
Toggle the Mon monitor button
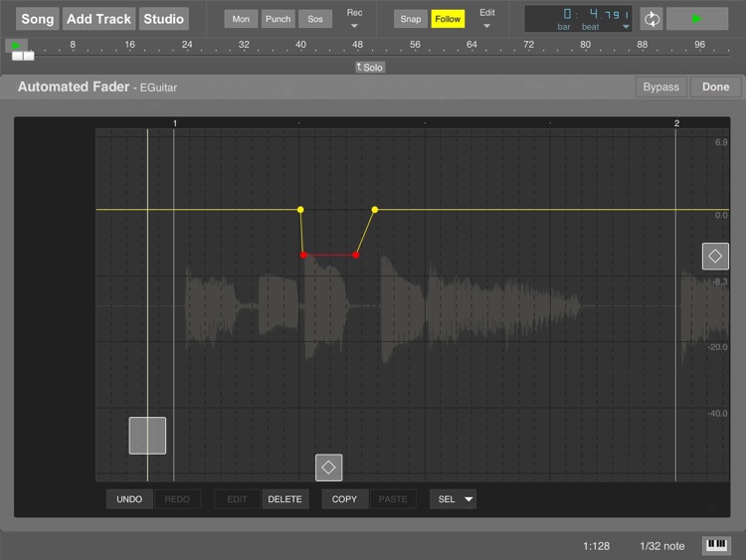(241, 19)
